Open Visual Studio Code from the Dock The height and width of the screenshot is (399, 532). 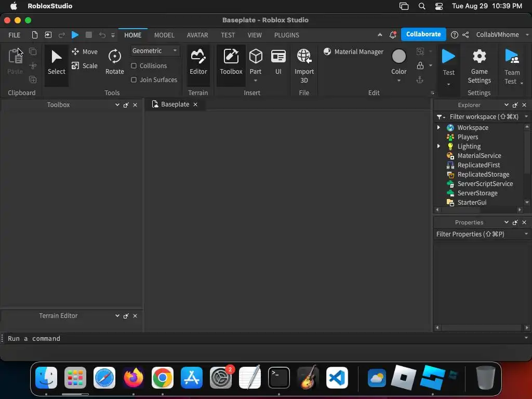tap(337, 378)
